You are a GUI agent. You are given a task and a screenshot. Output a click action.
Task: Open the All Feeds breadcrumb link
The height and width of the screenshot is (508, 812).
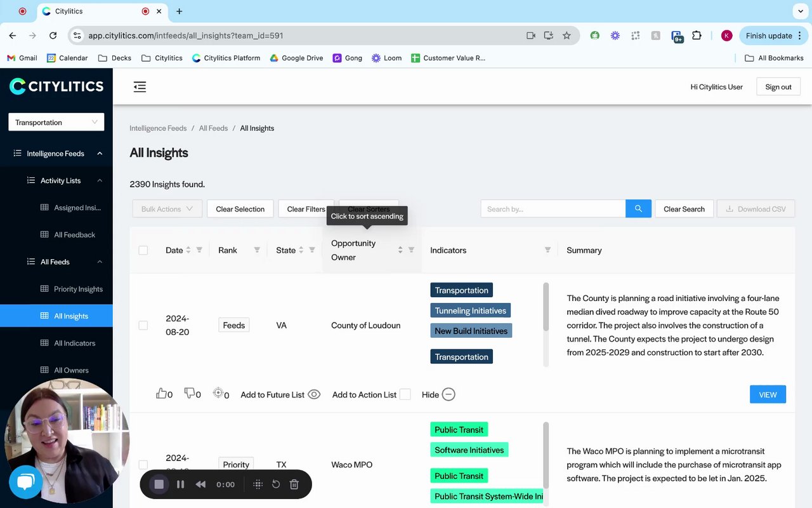point(213,128)
